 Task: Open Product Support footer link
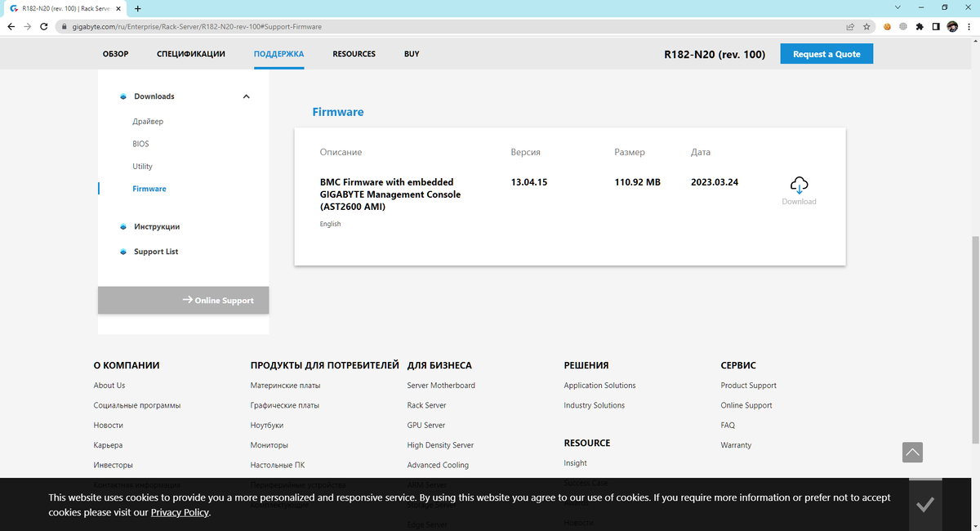(748, 386)
